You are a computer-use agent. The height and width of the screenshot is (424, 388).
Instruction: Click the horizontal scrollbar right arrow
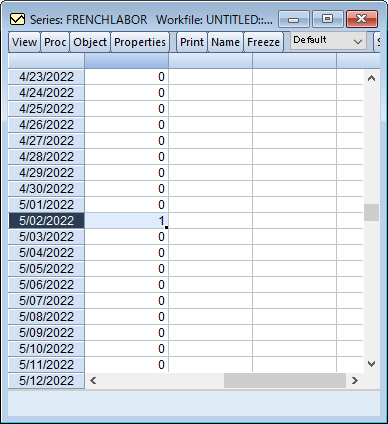point(355,380)
